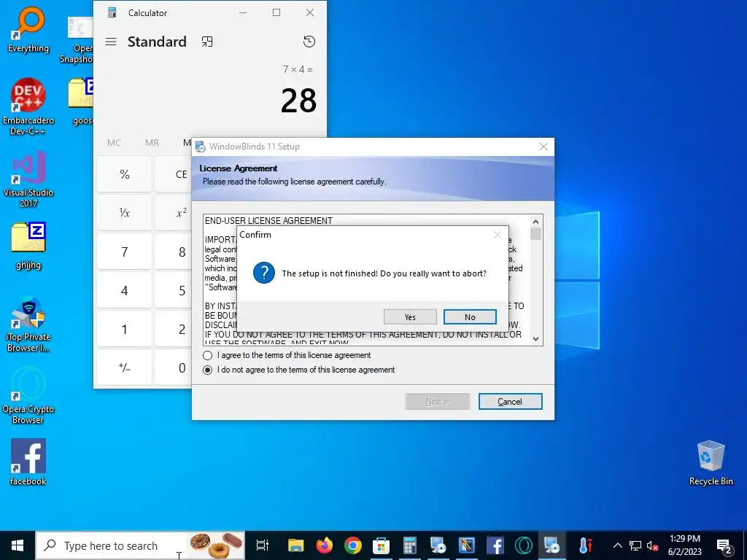Screen dimensions: 747x560
Task: Click thermometer tray icon in taskbar
Action: coord(586,545)
